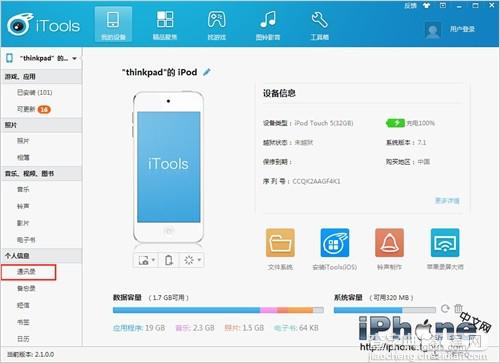Open the 通讯录 contacts item

point(26,272)
